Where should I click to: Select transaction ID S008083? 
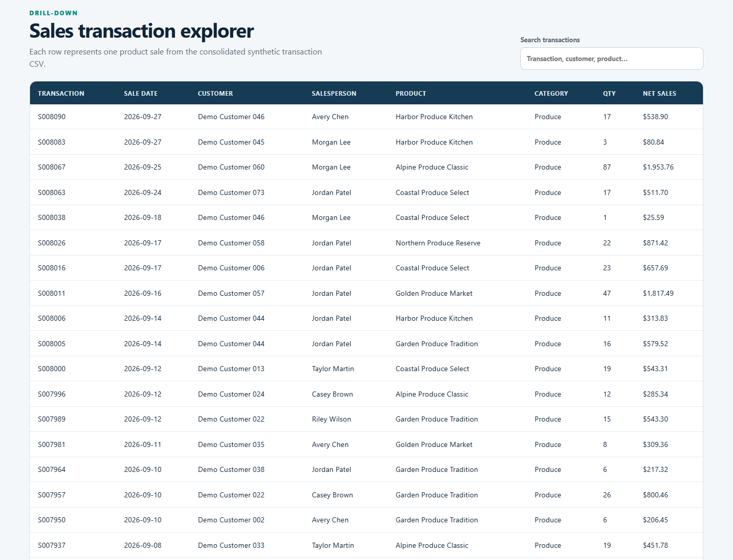point(51,142)
